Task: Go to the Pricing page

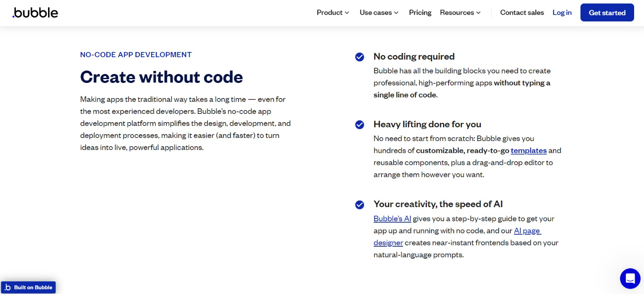Action: (x=420, y=13)
